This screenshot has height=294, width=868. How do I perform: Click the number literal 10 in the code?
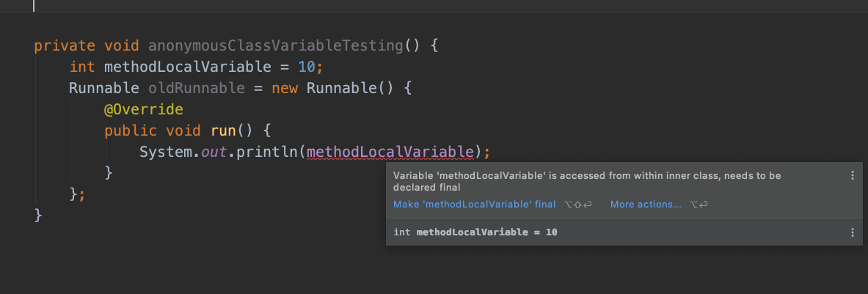click(x=306, y=67)
